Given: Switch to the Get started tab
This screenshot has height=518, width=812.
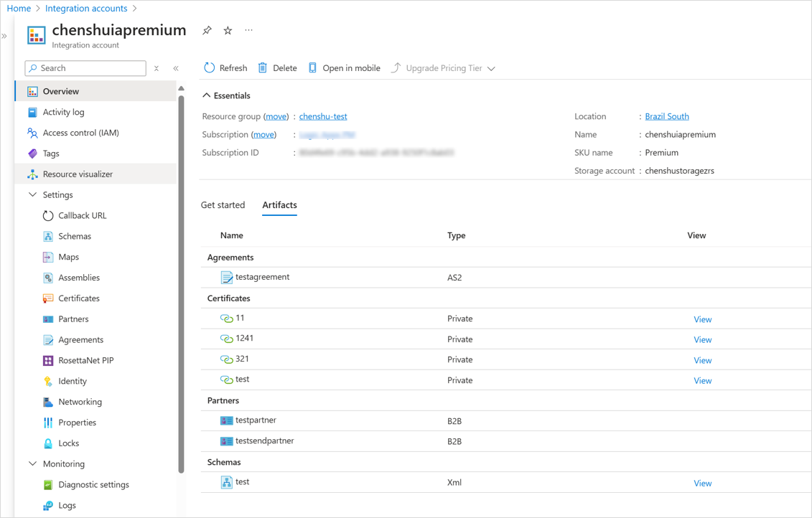Looking at the screenshot, I should point(223,204).
